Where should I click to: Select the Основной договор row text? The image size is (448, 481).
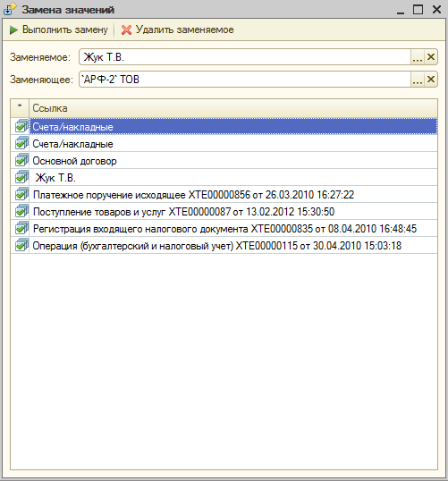[x=74, y=161]
